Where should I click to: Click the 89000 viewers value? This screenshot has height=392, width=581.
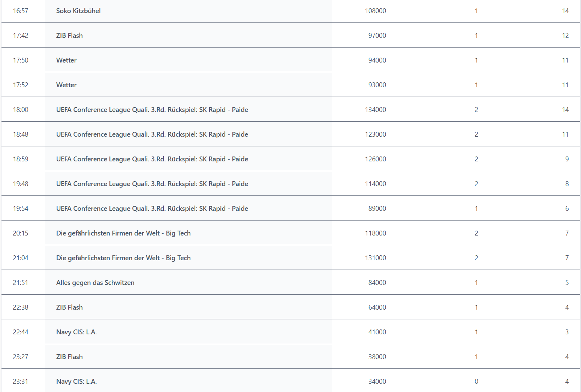pyautogui.click(x=377, y=209)
